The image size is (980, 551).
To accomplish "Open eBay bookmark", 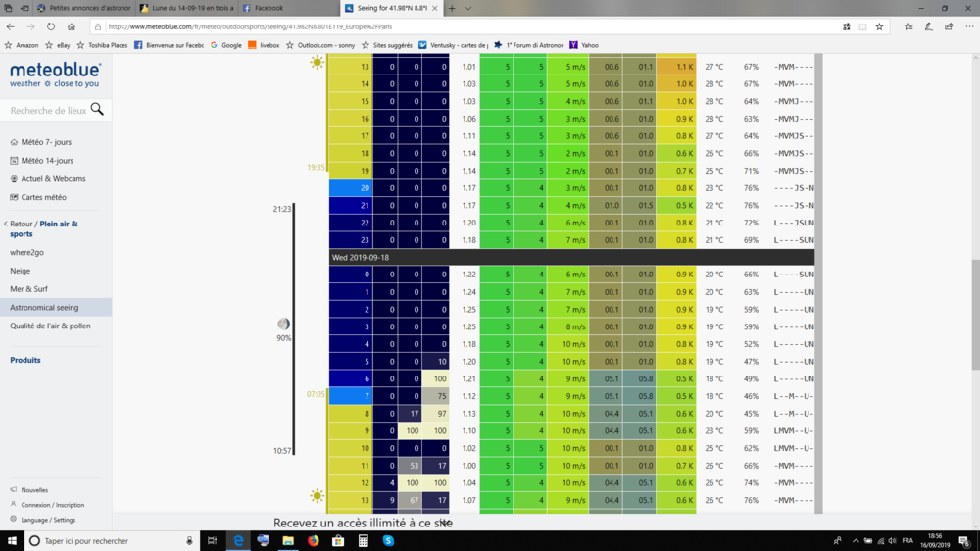I will click(x=58, y=45).
